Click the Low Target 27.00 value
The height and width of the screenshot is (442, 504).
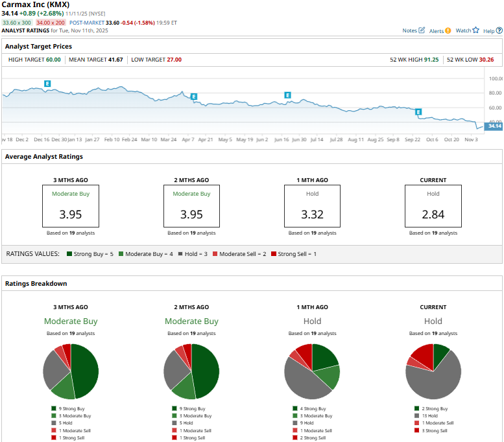tap(174, 60)
